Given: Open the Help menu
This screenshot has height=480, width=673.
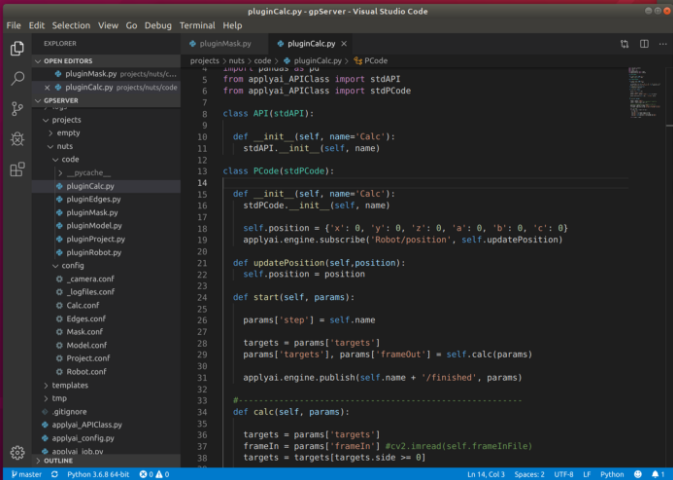Looking at the screenshot, I should 232,26.
